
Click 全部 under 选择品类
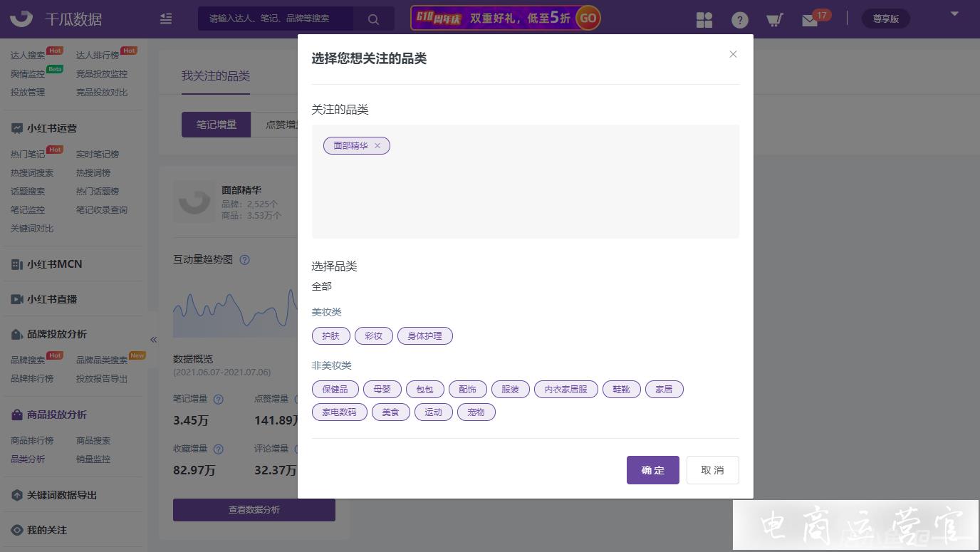point(322,286)
